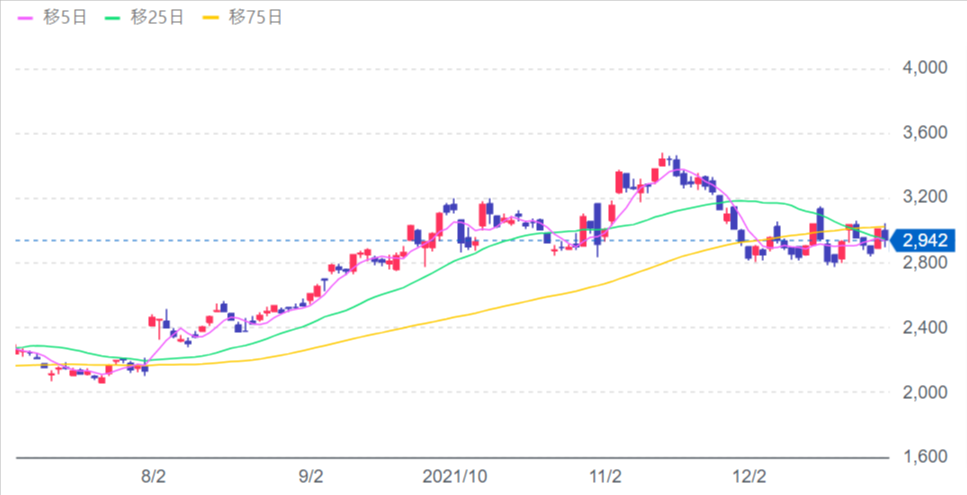Click the 移25日 moving average legend
967x495 pixels.
click(x=144, y=17)
